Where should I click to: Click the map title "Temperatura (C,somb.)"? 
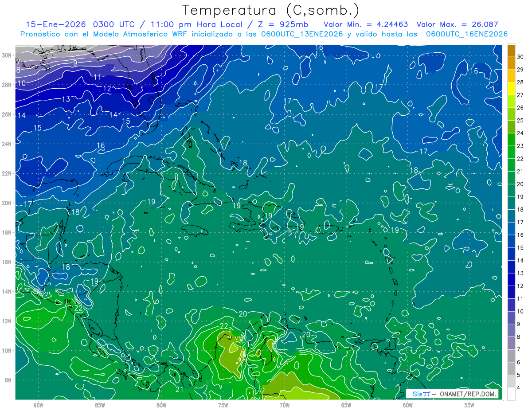(271, 10)
